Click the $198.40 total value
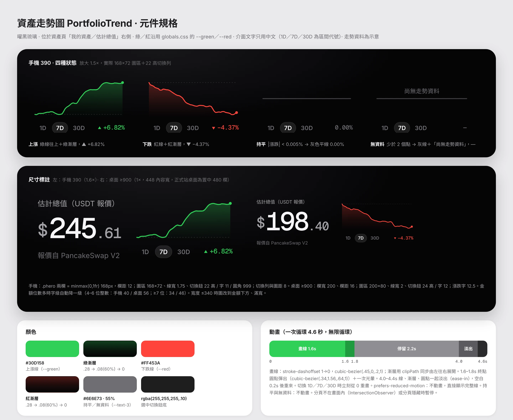 click(x=293, y=221)
